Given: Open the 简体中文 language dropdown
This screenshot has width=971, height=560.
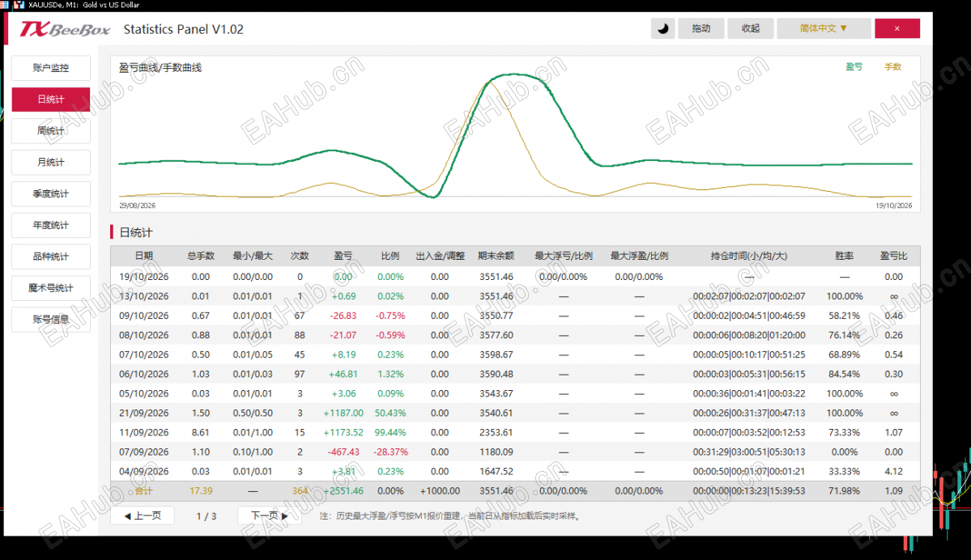Looking at the screenshot, I should [x=823, y=28].
